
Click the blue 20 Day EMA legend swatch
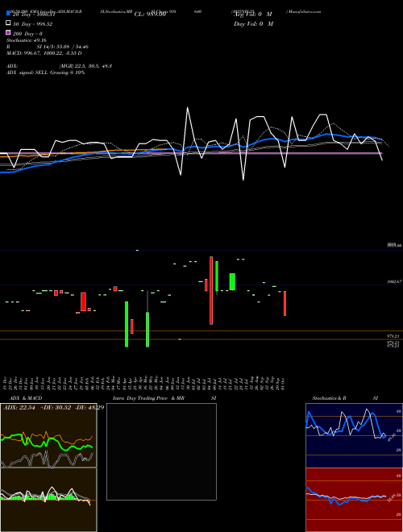pos(8,14)
